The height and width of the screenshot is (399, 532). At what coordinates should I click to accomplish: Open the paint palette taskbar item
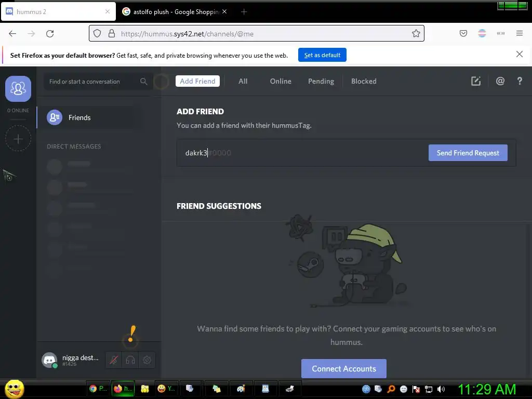click(241, 389)
